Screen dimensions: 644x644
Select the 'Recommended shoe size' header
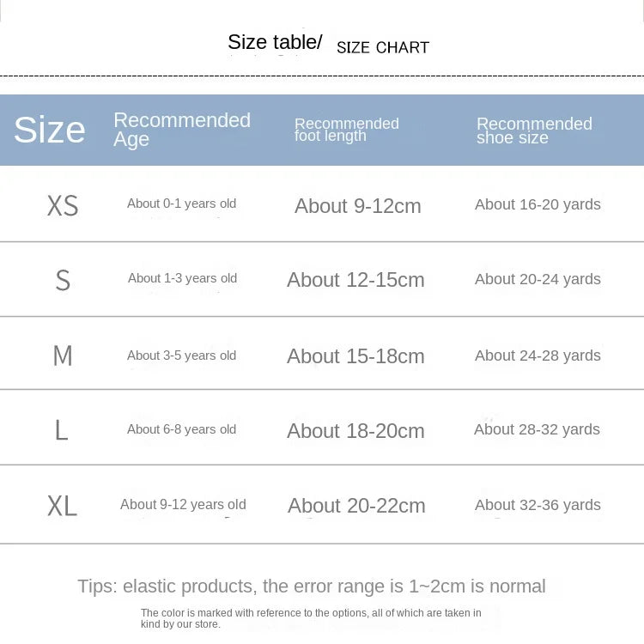point(534,131)
